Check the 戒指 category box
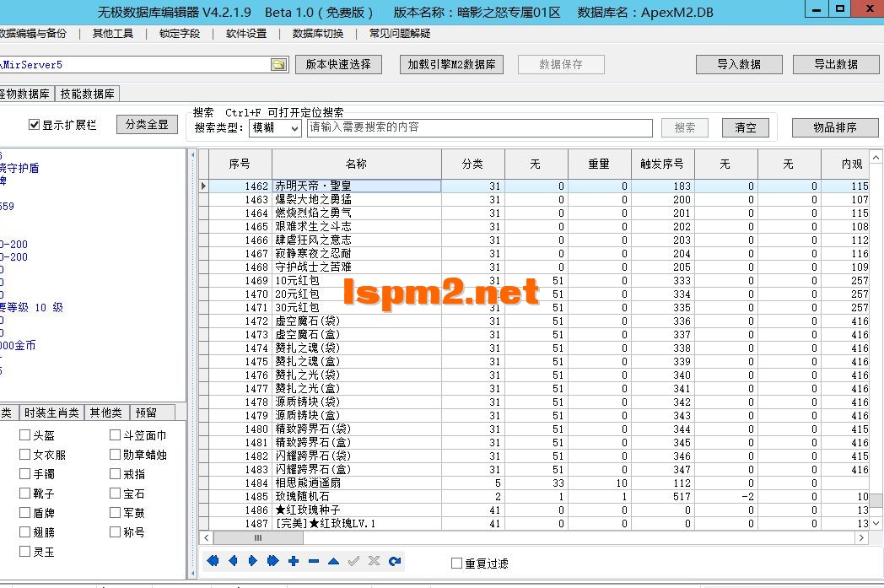 [115, 473]
